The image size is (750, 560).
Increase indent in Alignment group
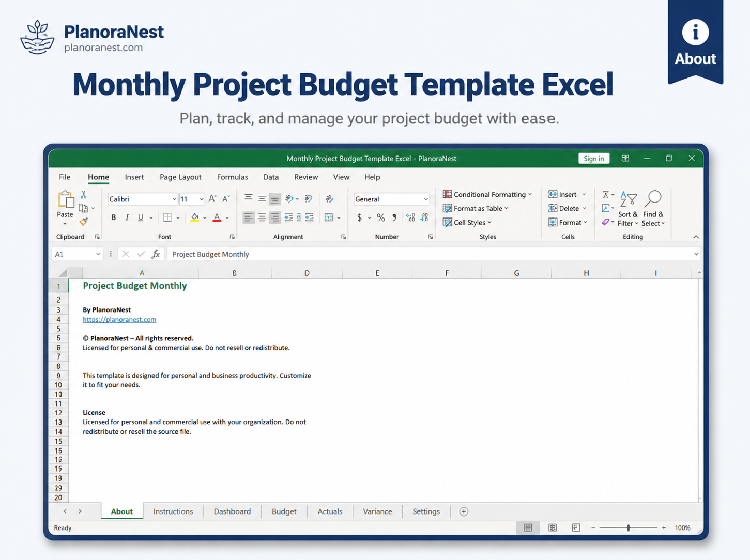pos(309,217)
